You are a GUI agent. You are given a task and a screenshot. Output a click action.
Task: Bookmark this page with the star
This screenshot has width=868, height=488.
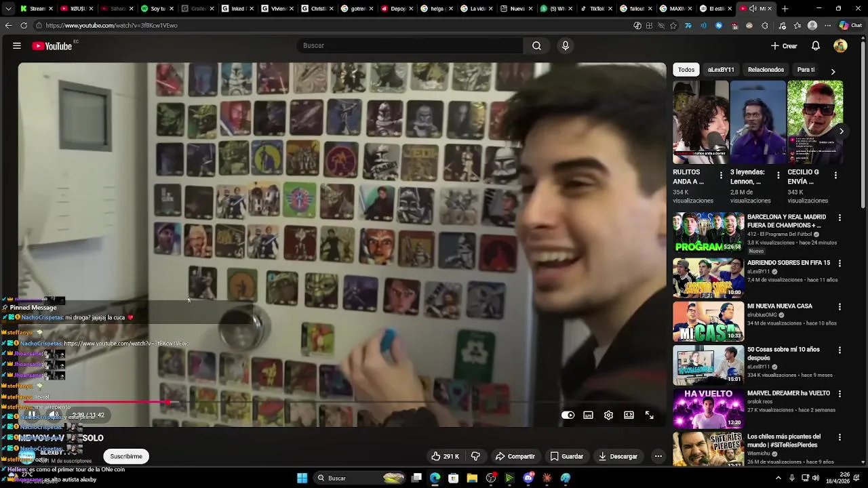tap(673, 25)
